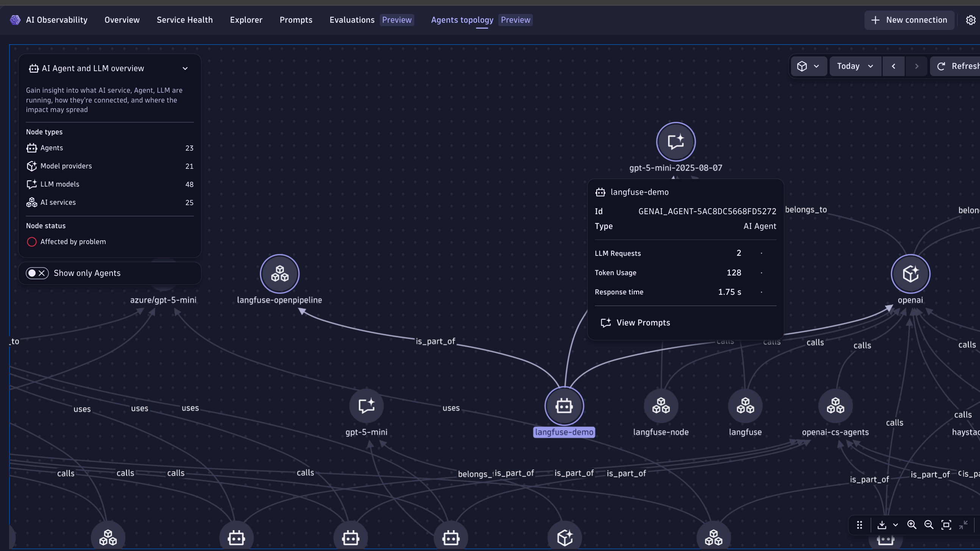Select the gpt-5-mini-2025-08-07 LLM model node

point(676,142)
